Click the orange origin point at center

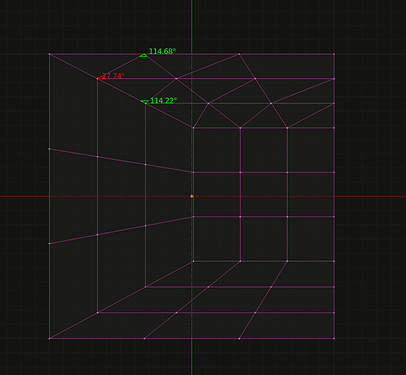click(x=192, y=196)
